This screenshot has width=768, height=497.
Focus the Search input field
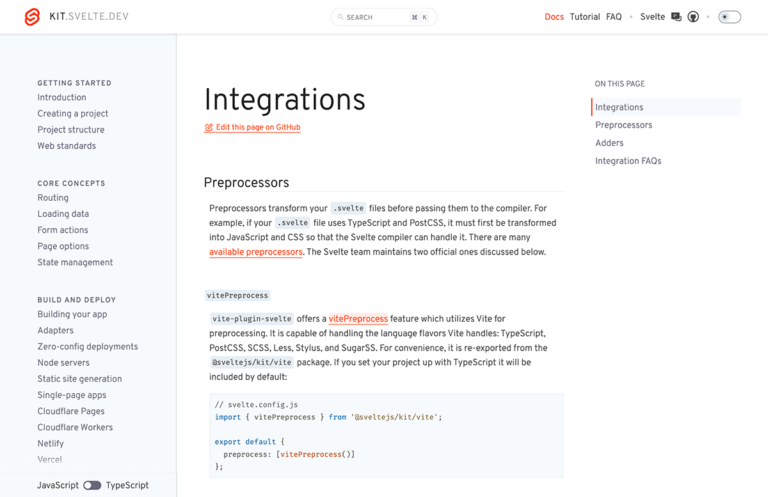(384, 17)
